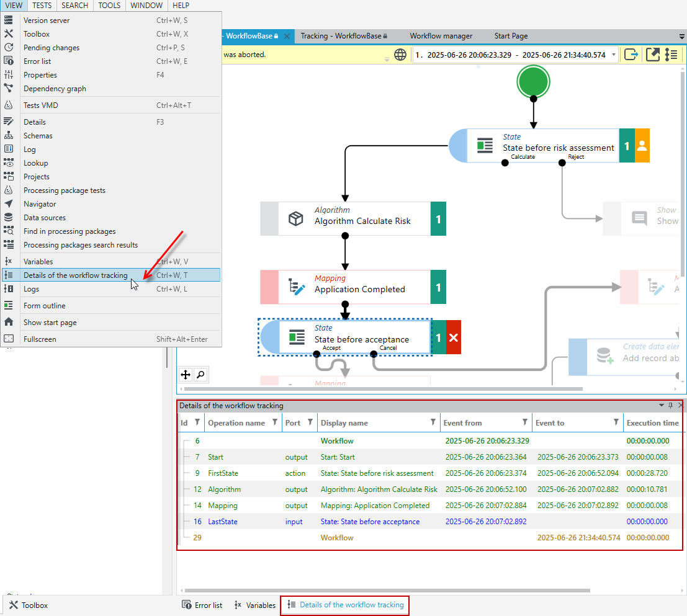687x616 pixels.
Task: Switch to the Tracking - WorkflowBase tab
Action: [344, 36]
